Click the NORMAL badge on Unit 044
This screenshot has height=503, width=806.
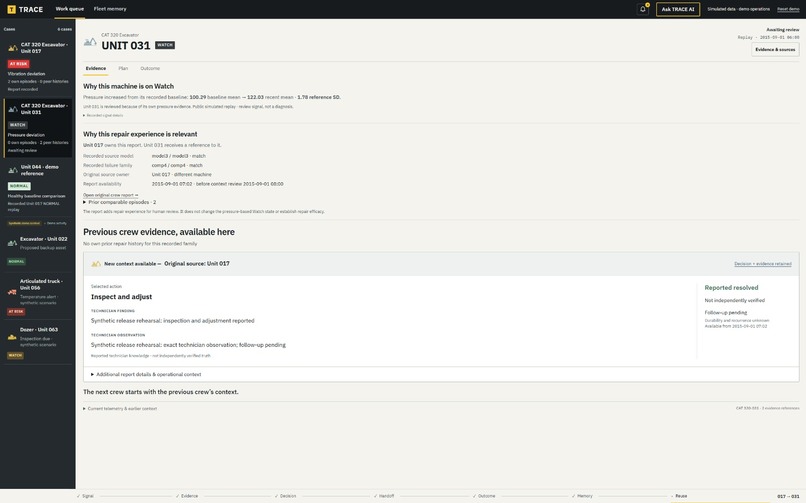coord(19,187)
